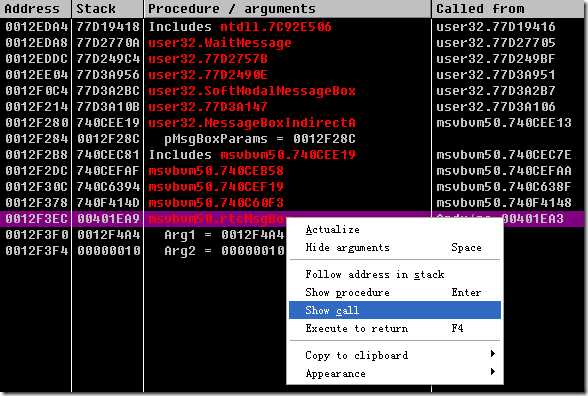Click called-from msvbvm50.740F4148
588x396 pixels.
pyautogui.click(x=504, y=203)
